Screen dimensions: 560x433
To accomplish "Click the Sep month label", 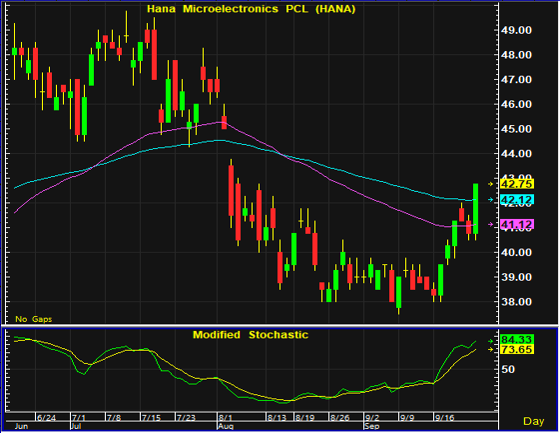I will click(x=372, y=427).
